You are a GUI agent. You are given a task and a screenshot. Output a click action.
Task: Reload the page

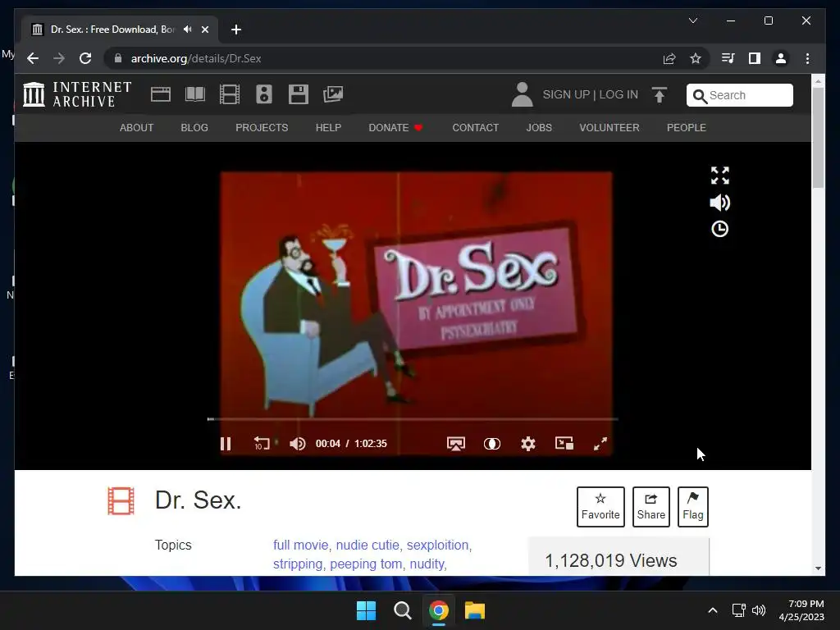85,58
